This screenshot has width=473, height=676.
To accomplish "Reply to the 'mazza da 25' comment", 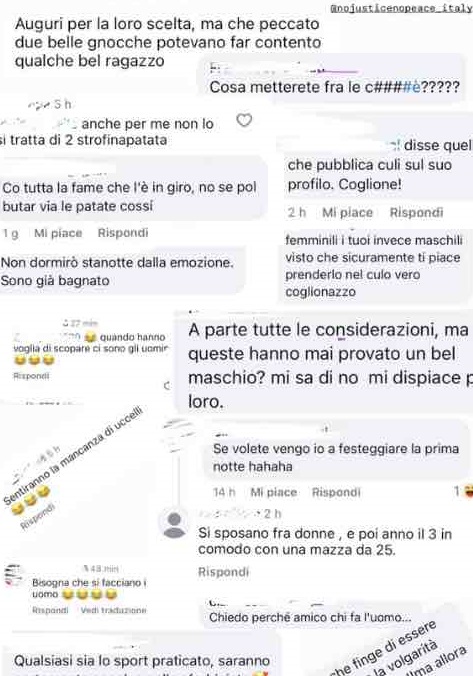I will click(223, 572).
